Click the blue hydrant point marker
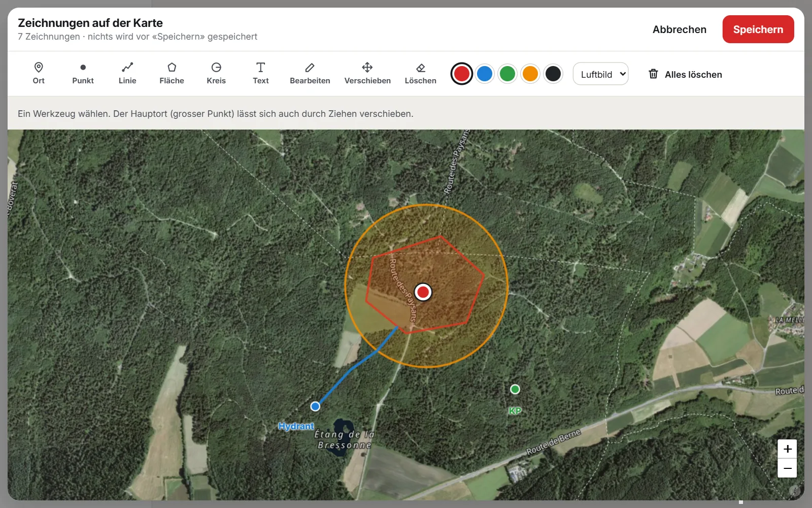 pos(315,406)
